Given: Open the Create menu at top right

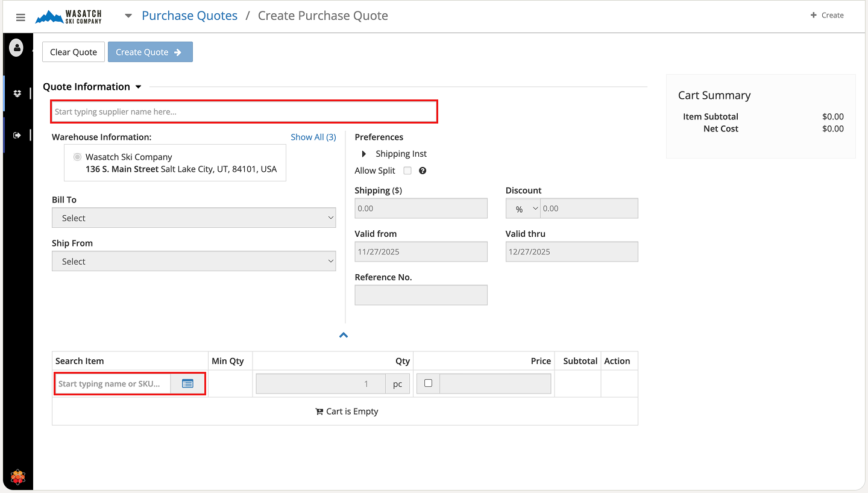Looking at the screenshot, I should (x=826, y=15).
